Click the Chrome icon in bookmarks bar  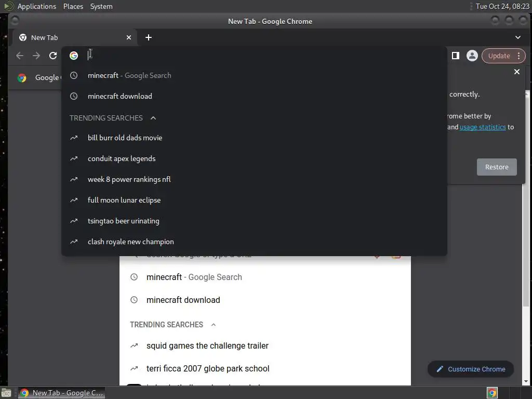click(x=22, y=78)
